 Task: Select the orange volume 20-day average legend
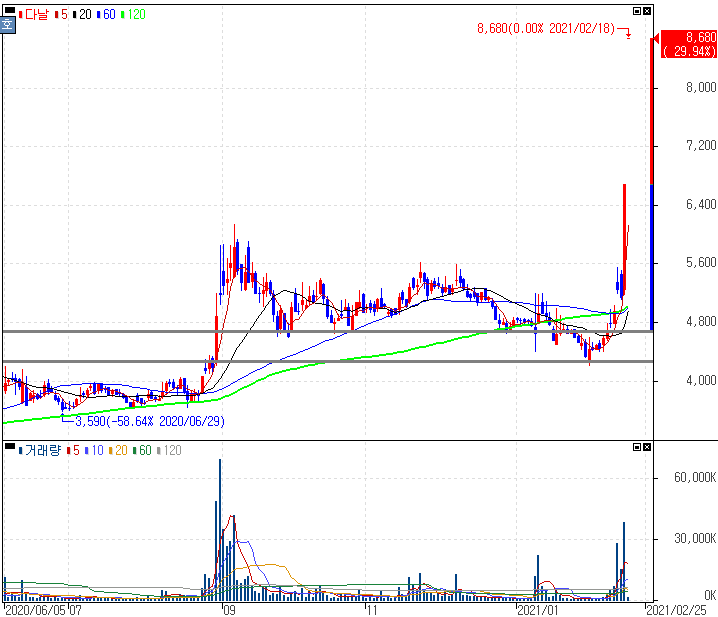(118, 451)
